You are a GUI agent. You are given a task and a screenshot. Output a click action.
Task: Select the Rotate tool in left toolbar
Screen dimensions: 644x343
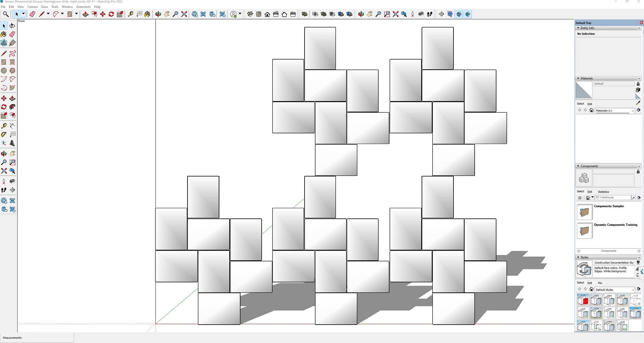coord(4,107)
